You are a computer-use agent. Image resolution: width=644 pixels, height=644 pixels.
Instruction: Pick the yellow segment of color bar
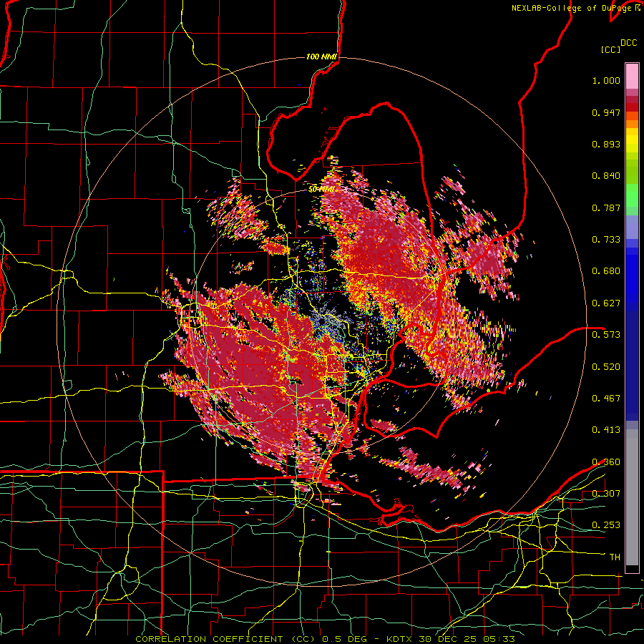(x=632, y=140)
